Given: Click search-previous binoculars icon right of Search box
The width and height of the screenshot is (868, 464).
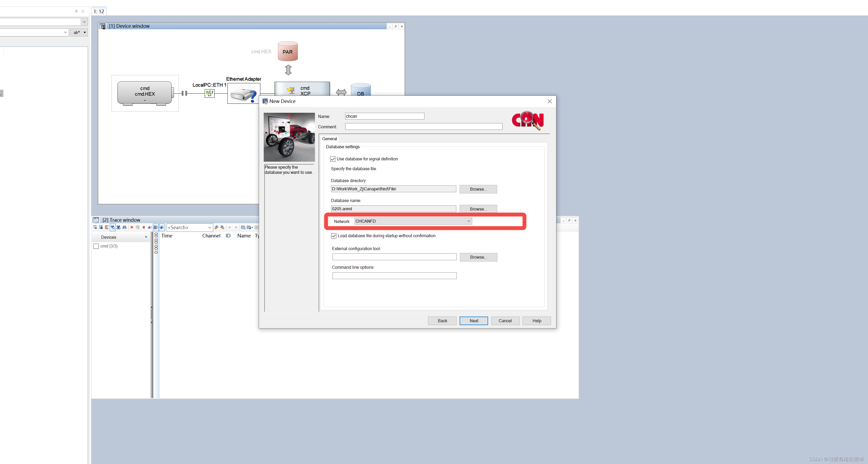Looking at the screenshot, I should coord(216,227).
